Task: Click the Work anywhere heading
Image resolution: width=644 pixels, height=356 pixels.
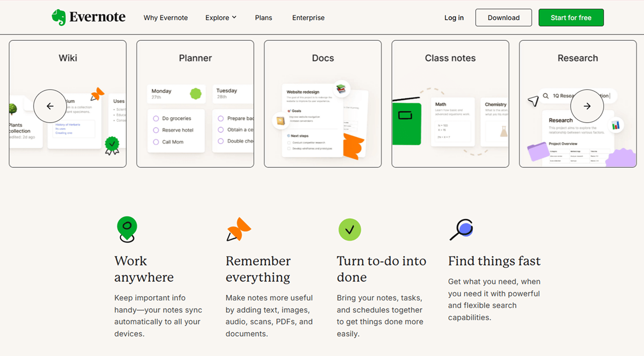Action: tap(144, 269)
